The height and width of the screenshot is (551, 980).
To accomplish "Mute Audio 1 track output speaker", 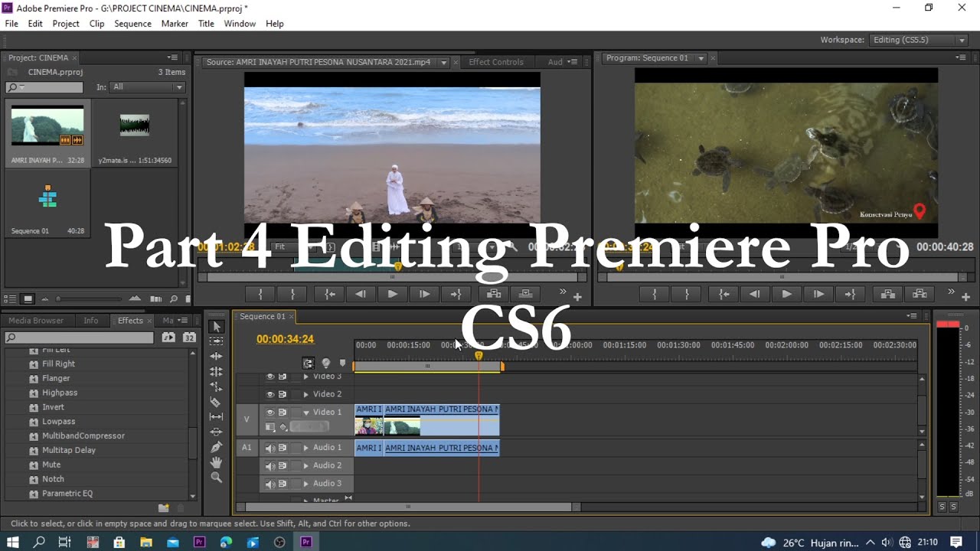I will pyautogui.click(x=270, y=448).
